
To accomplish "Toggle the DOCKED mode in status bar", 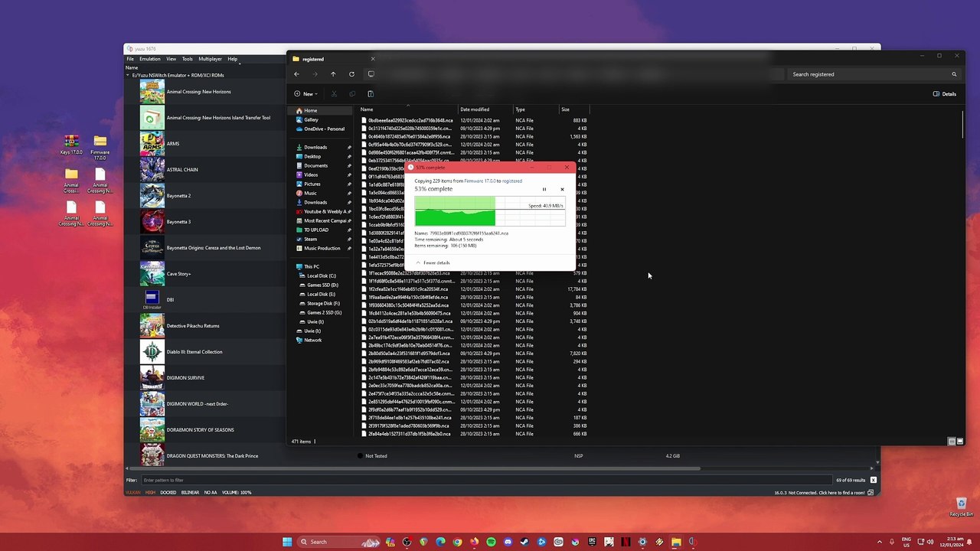I will (168, 492).
